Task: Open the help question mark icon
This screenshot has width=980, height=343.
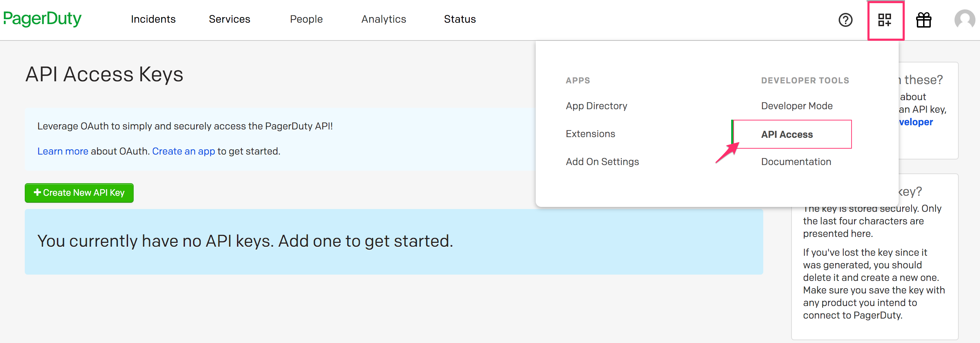Action: click(x=845, y=20)
